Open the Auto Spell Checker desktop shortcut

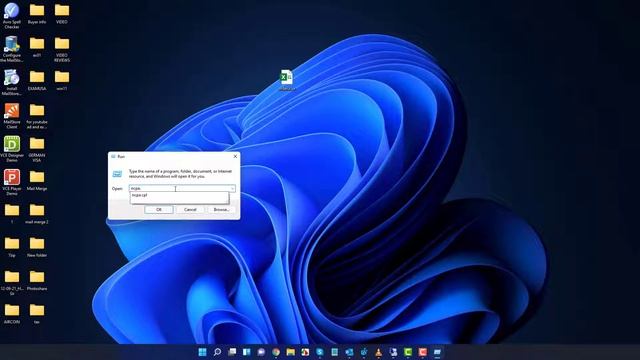tap(12, 16)
